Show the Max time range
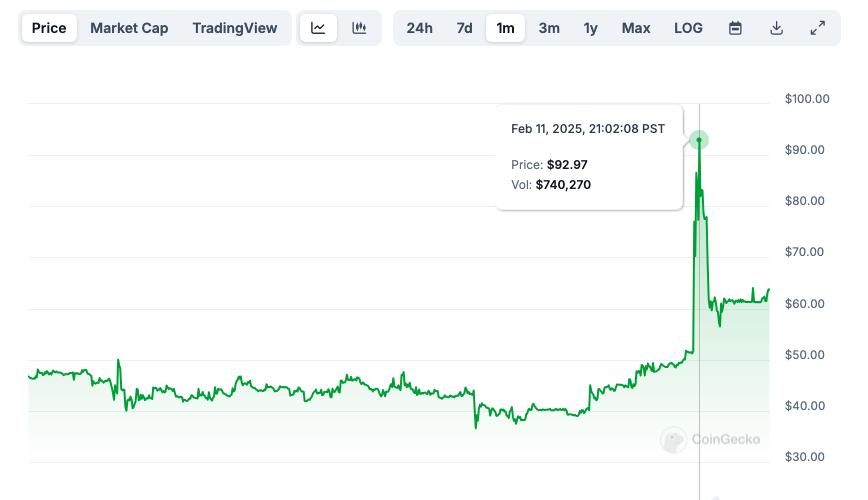 pyautogui.click(x=636, y=28)
